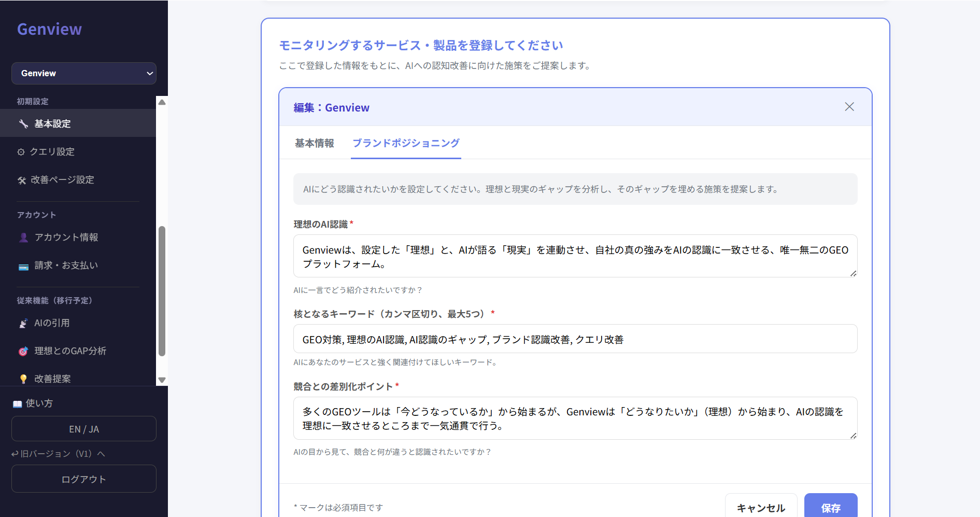Click the sidebar scrollbar thumb

[162, 291]
